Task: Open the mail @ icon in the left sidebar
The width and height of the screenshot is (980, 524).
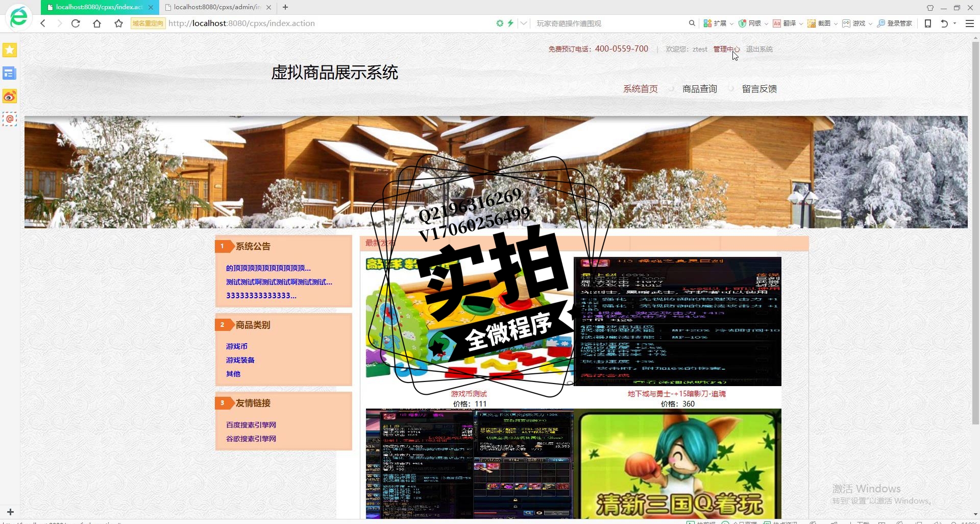Action: coord(10,119)
